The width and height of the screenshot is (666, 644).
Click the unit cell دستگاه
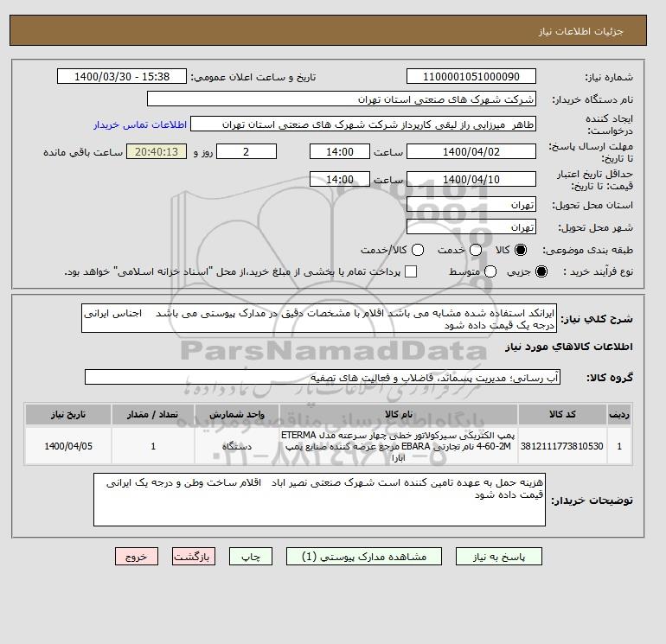[x=237, y=446]
